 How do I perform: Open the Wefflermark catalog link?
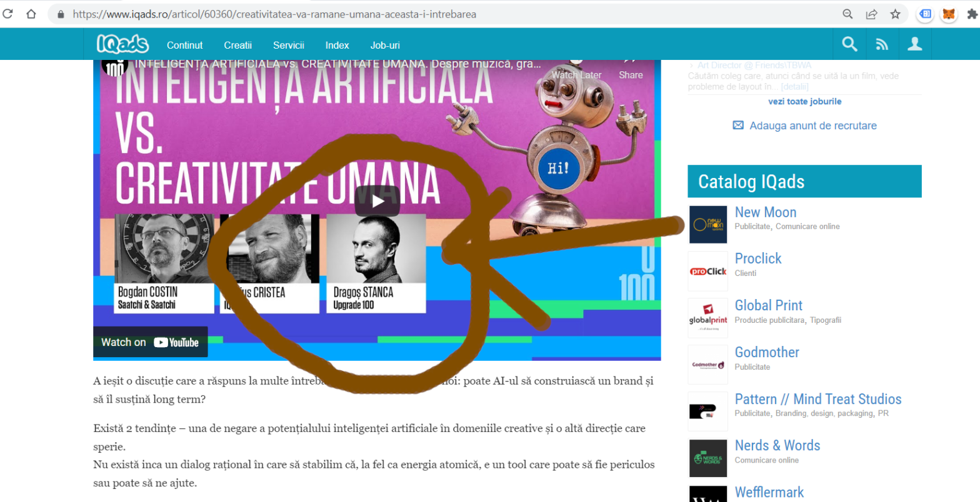pyautogui.click(x=769, y=492)
